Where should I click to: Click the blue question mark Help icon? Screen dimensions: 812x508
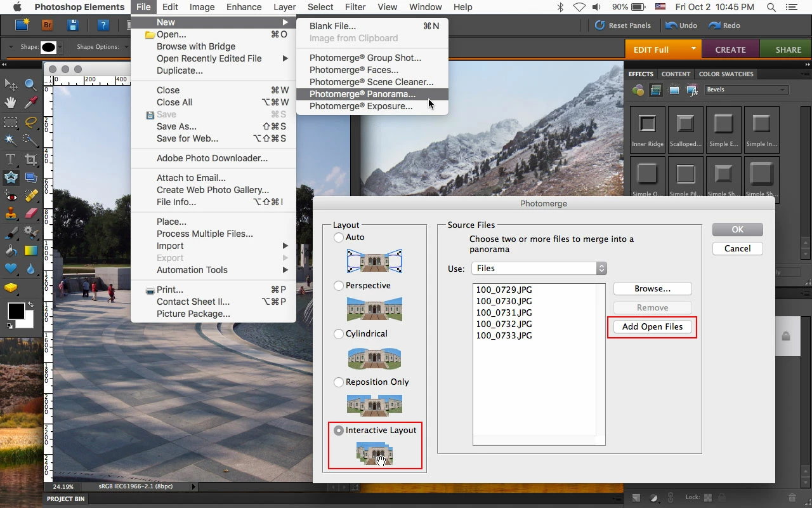pos(103,25)
